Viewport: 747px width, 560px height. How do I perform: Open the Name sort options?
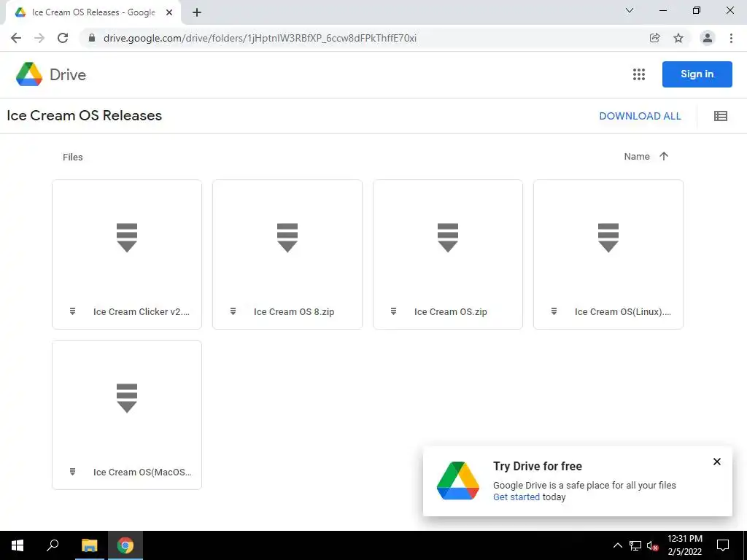637,157
